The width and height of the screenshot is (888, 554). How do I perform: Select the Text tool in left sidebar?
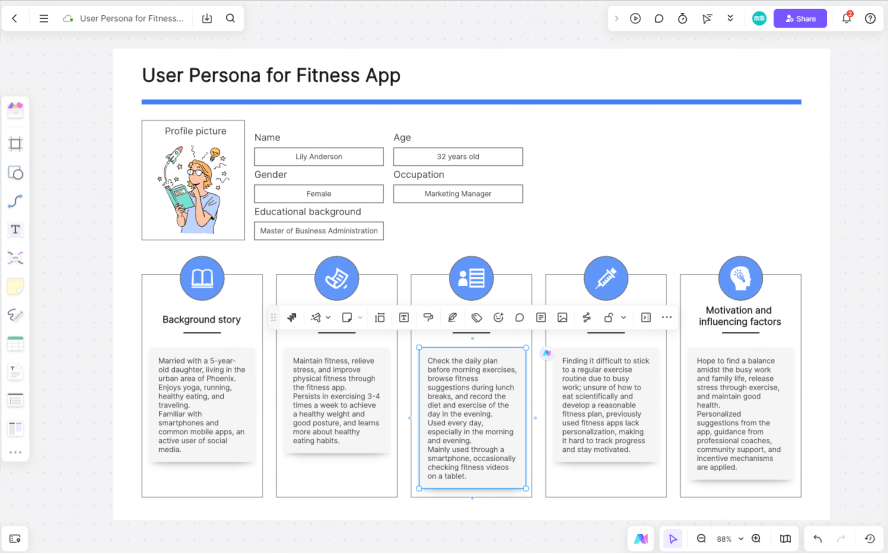(x=15, y=229)
